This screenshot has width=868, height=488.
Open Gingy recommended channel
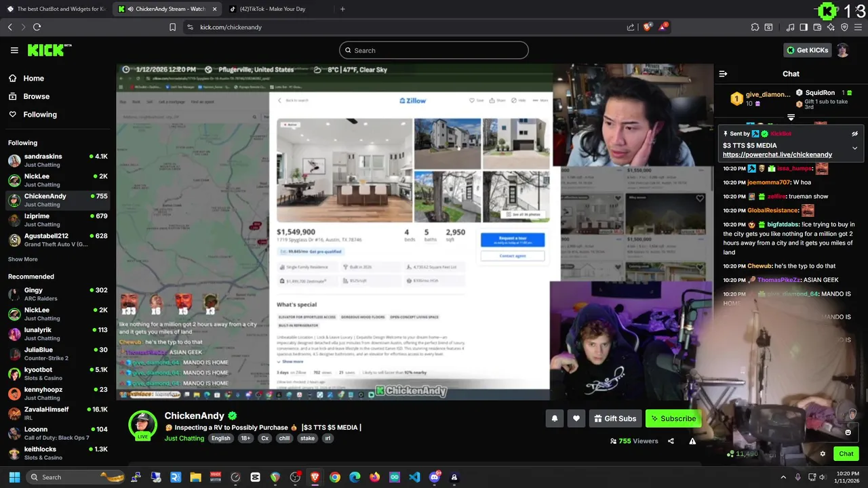[58, 294]
